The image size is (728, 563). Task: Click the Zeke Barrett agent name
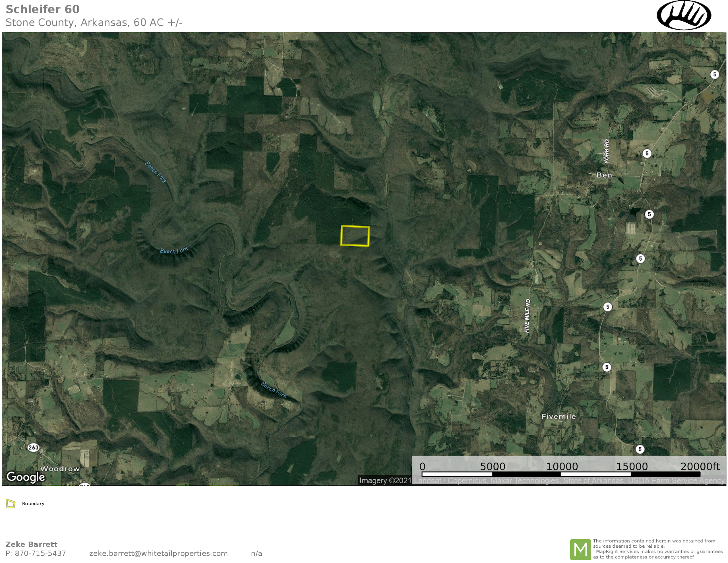pyautogui.click(x=31, y=544)
